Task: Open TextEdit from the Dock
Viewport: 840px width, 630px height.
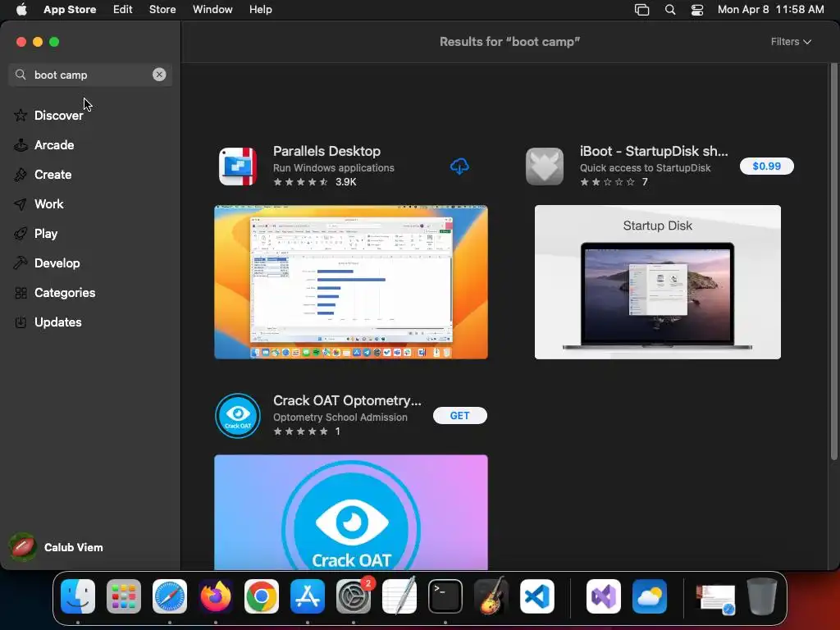Action: pos(399,596)
